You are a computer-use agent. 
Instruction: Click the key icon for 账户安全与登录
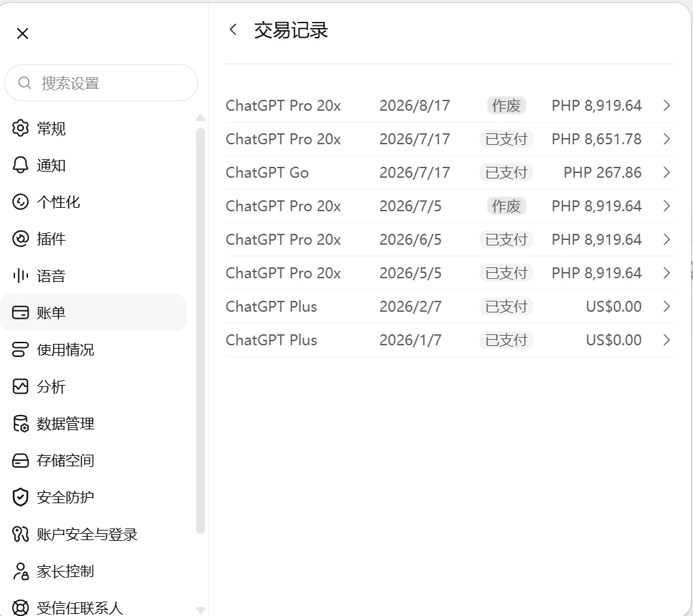pyautogui.click(x=21, y=534)
